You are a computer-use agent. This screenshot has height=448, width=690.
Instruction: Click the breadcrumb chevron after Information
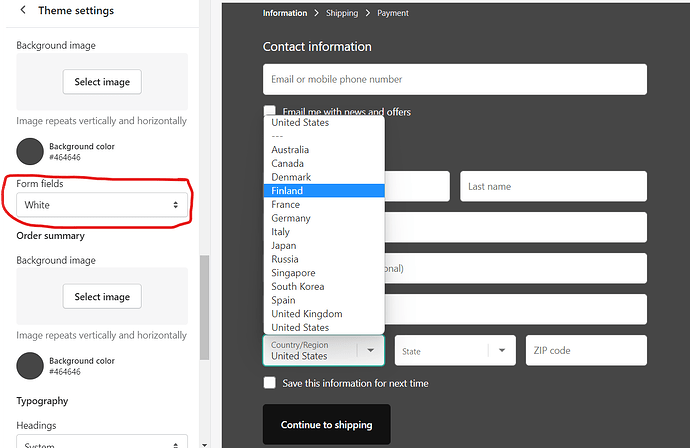pyautogui.click(x=316, y=13)
